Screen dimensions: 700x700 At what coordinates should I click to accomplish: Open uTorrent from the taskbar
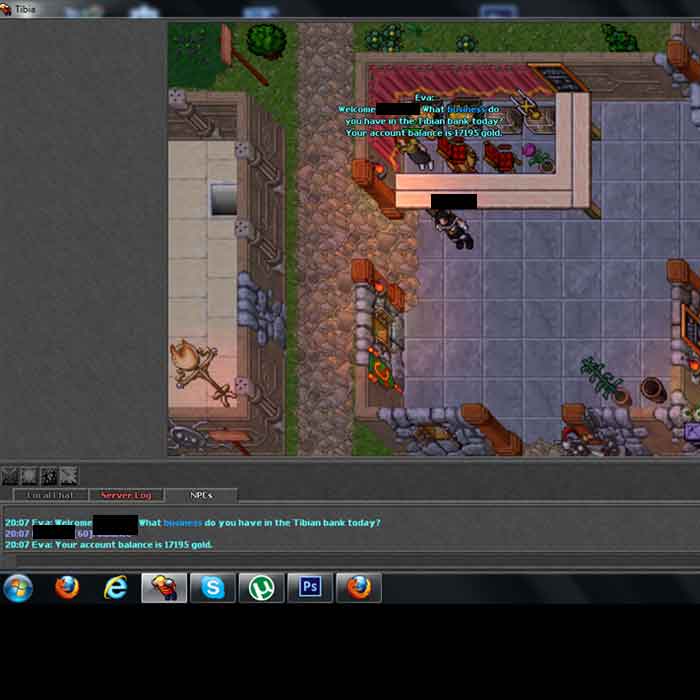(261, 588)
